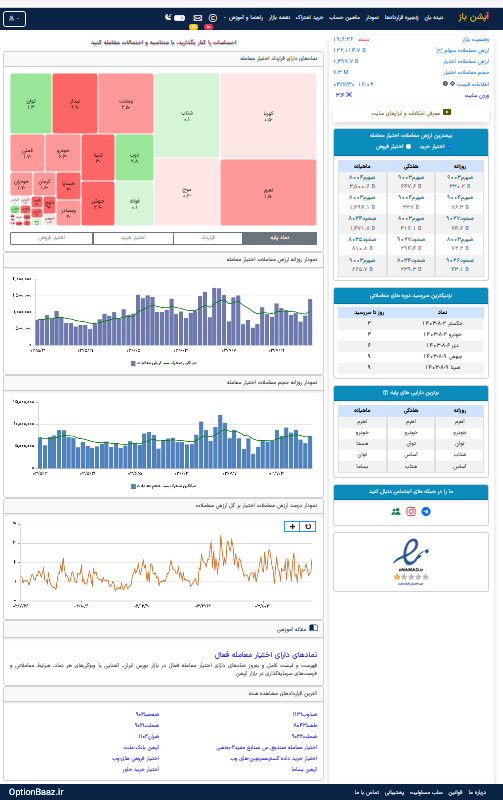The height and width of the screenshot is (800, 503).
Task: Open the نمودار menu item
Action: click(x=372, y=18)
